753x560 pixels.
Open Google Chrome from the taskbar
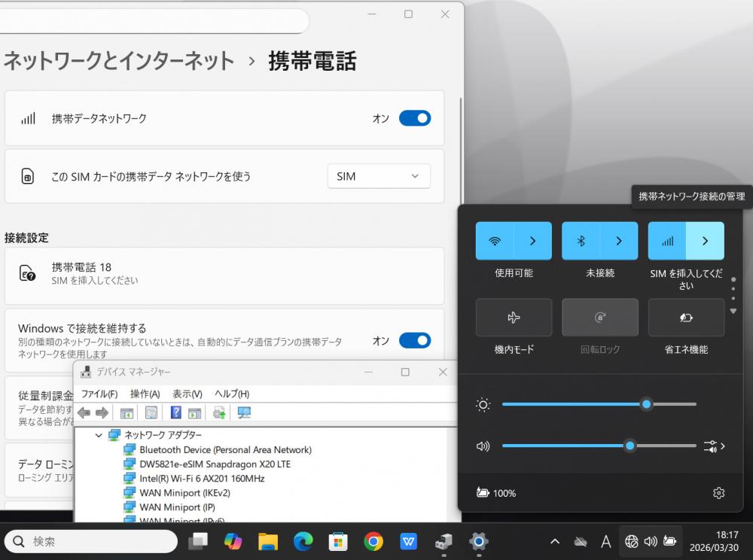click(373, 541)
